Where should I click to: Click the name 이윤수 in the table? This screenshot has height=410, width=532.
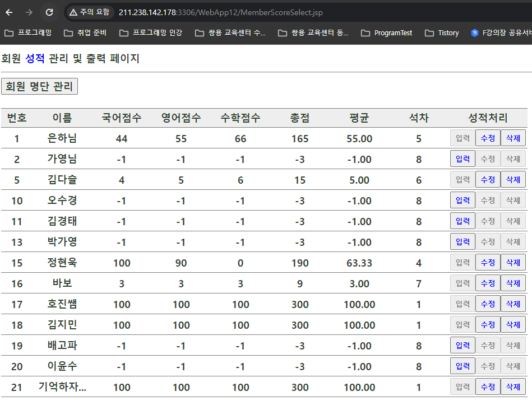tap(62, 366)
